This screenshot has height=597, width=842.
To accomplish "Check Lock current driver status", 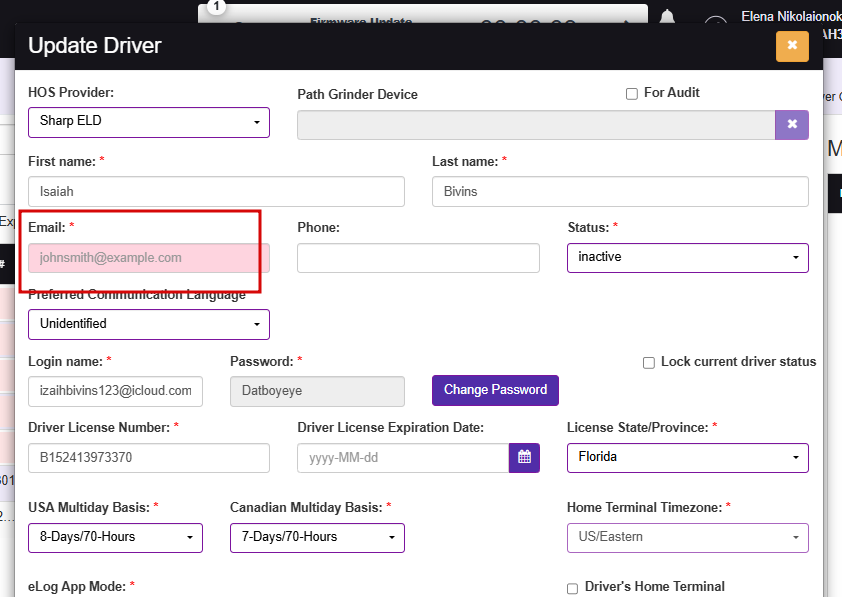I will tap(649, 363).
